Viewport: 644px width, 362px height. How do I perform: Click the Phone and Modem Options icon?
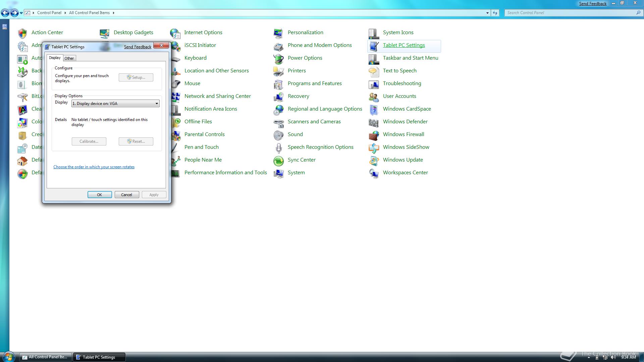tap(278, 46)
